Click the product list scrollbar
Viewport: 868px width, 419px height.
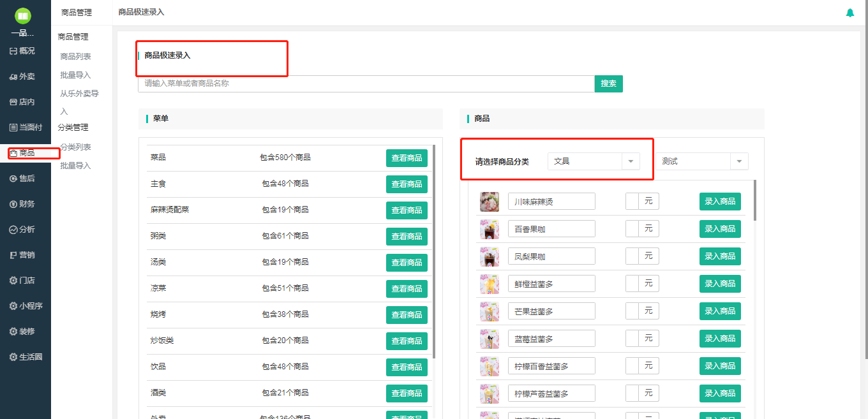pos(756,200)
